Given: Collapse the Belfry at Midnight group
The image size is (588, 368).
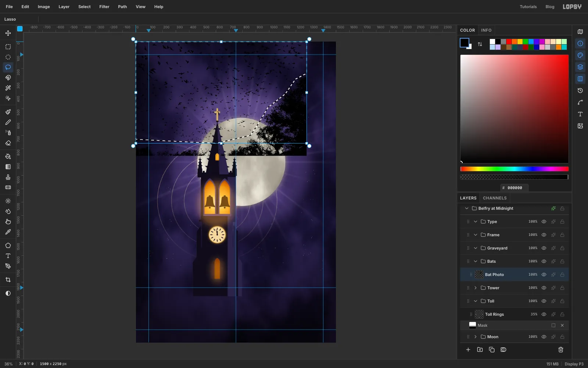Looking at the screenshot, I should pos(467,208).
